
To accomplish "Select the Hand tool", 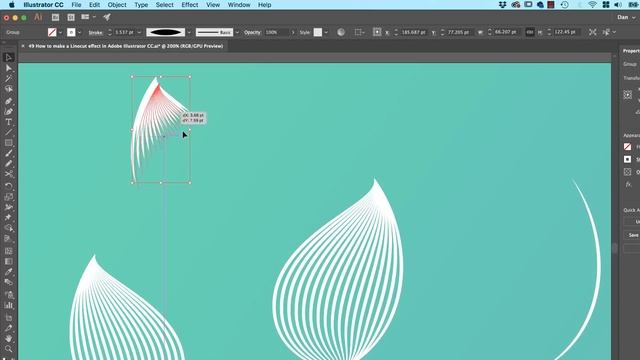I will coord(9,338).
